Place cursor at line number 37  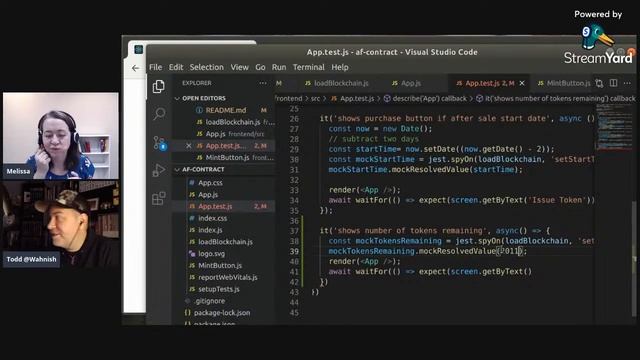coord(294,231)
